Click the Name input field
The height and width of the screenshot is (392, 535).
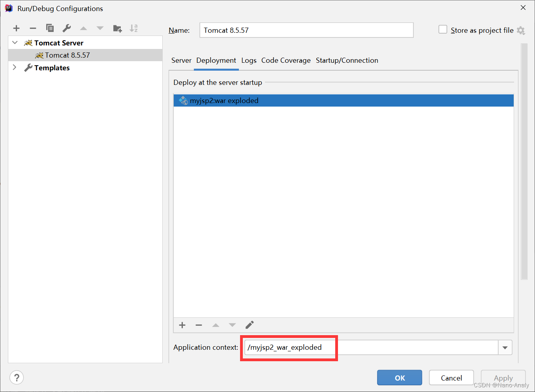(x=306, y=30)
